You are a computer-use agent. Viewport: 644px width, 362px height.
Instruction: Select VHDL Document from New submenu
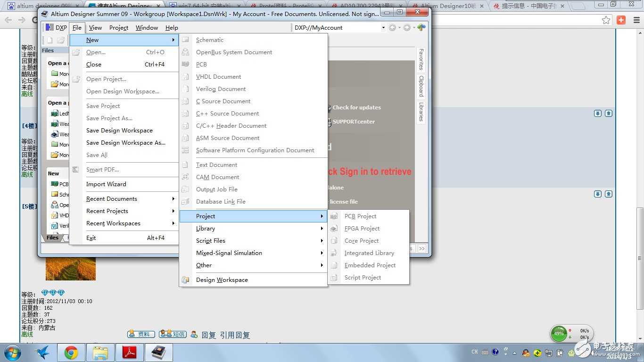click(253, 77)
